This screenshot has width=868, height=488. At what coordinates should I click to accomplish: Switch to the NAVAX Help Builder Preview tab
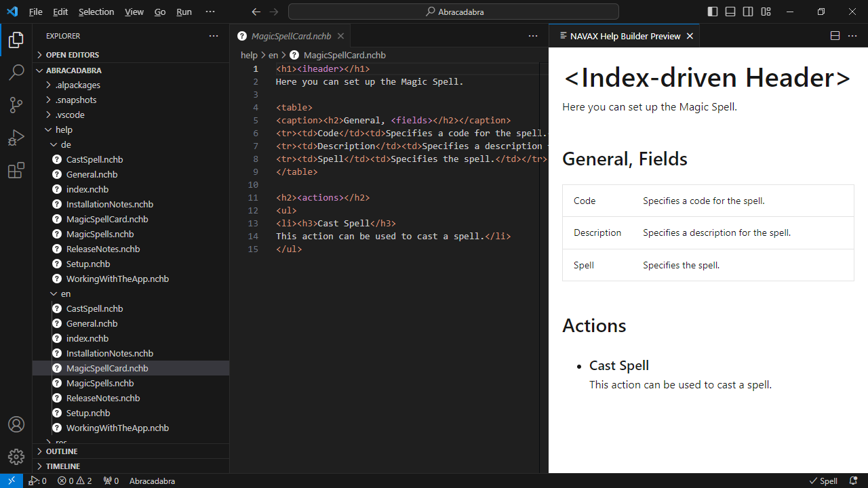pos(625,36)
